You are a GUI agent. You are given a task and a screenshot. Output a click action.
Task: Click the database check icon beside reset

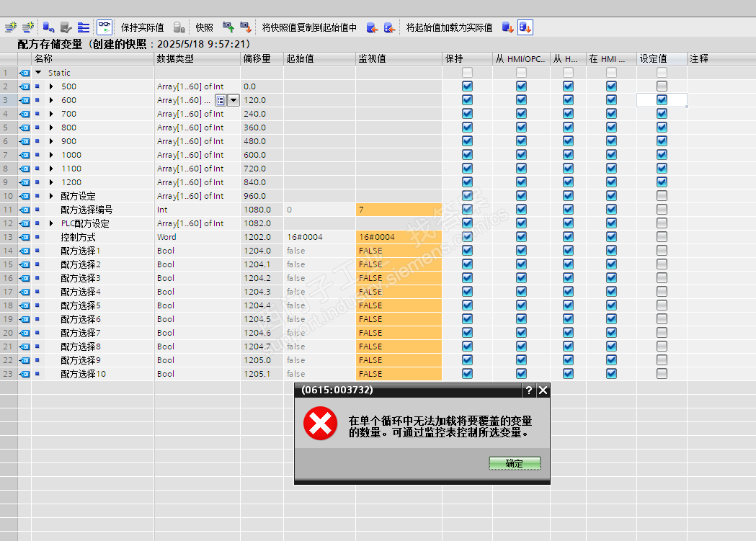(66, 27)
